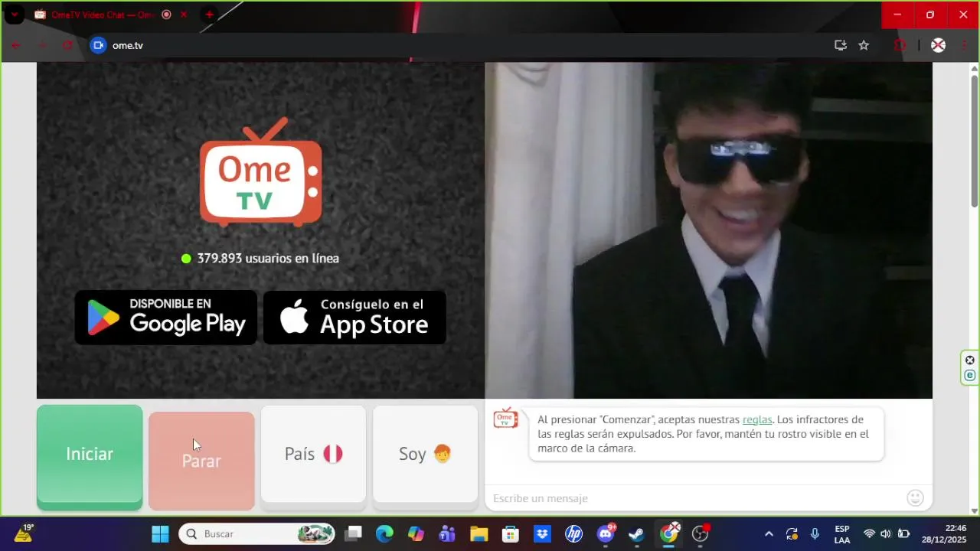Switch the ESP LAA keyboard language

(x=842, y=534)
